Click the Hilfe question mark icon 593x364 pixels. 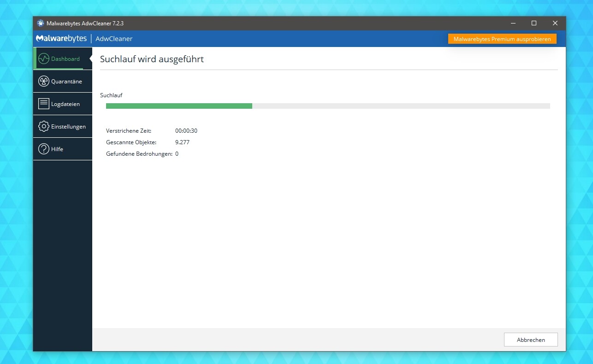(x=44, y=149)
